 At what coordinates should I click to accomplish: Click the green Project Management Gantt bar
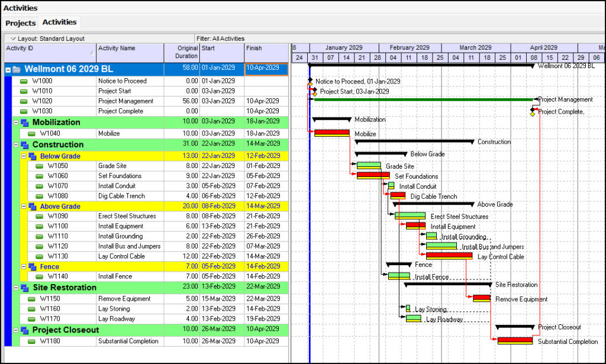point(424,99)
